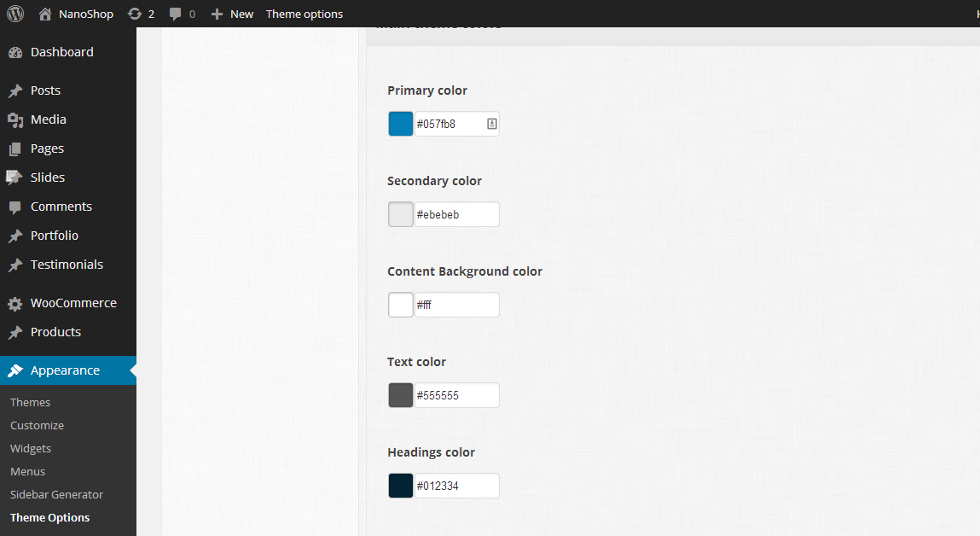Image resolution: width=980 pixels, height=536 pixels.
Task: Open the Media library icon
Action: tap(15, 119)
